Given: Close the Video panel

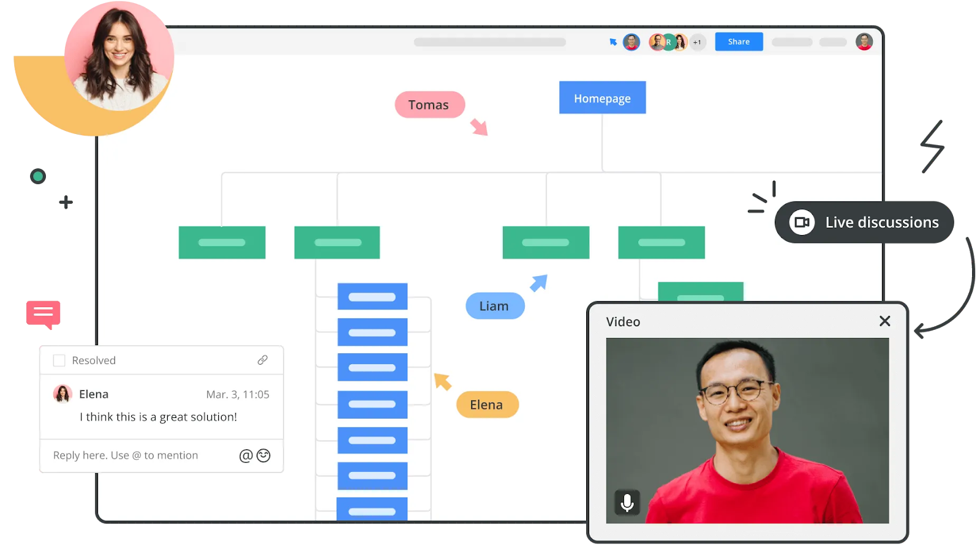Looking at the screenshot, I should click(884, 321).
